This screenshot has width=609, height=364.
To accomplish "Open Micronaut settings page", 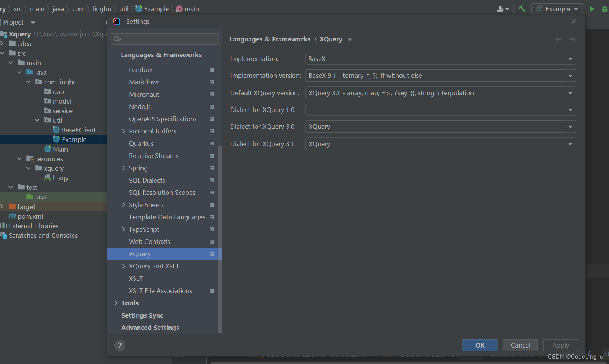I will click(x=144, y=94).
